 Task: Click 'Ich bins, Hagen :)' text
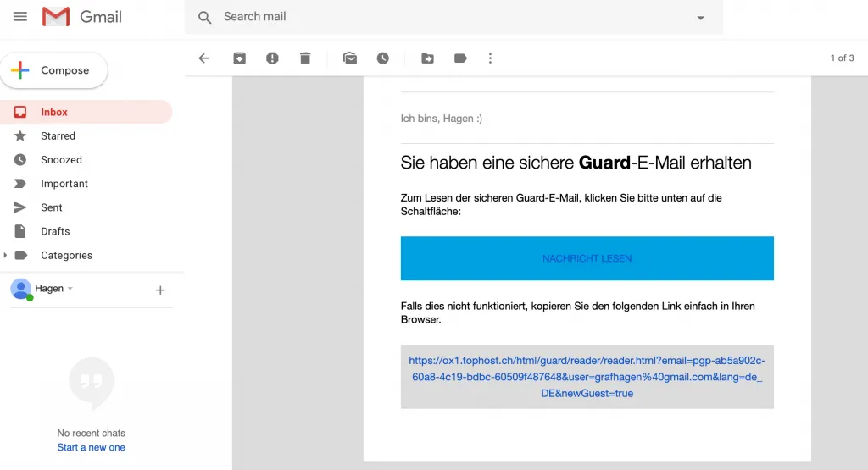coord(441,119)
